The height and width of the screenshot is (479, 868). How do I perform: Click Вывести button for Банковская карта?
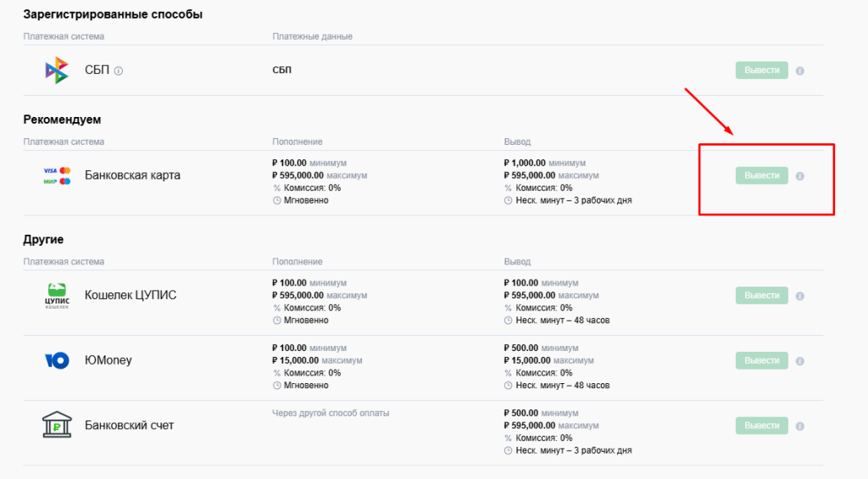click(x=762, y=175)
